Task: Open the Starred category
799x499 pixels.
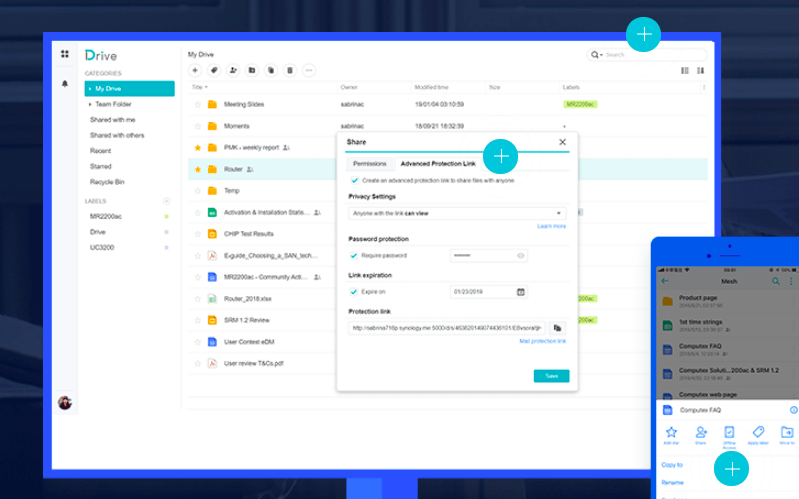Action: click(100, 167)
